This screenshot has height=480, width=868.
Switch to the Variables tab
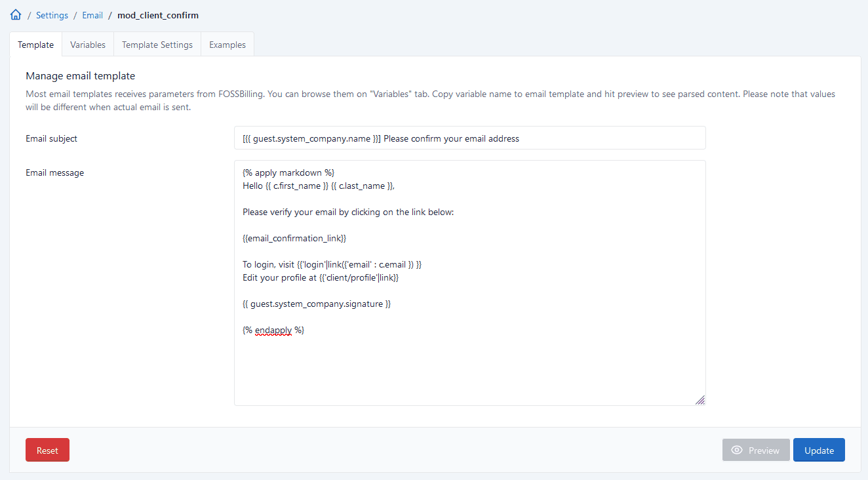point(87,44)
